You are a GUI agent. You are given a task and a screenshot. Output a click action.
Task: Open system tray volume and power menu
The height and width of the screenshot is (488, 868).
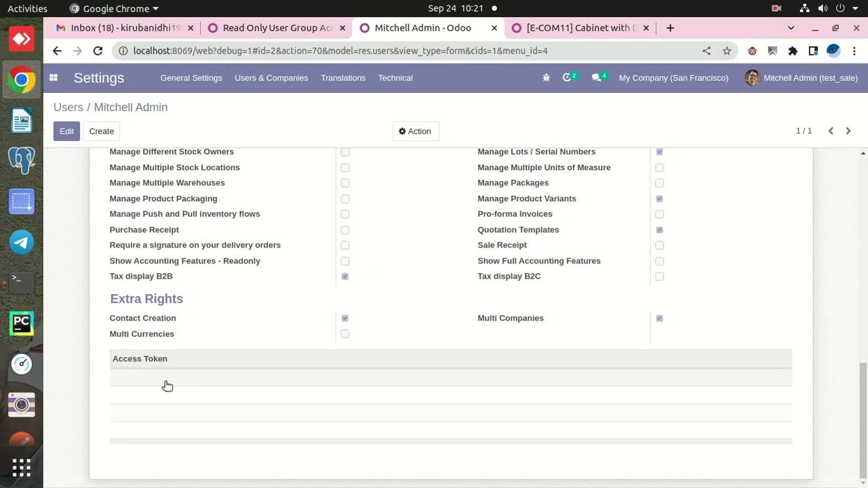(829, 8)
